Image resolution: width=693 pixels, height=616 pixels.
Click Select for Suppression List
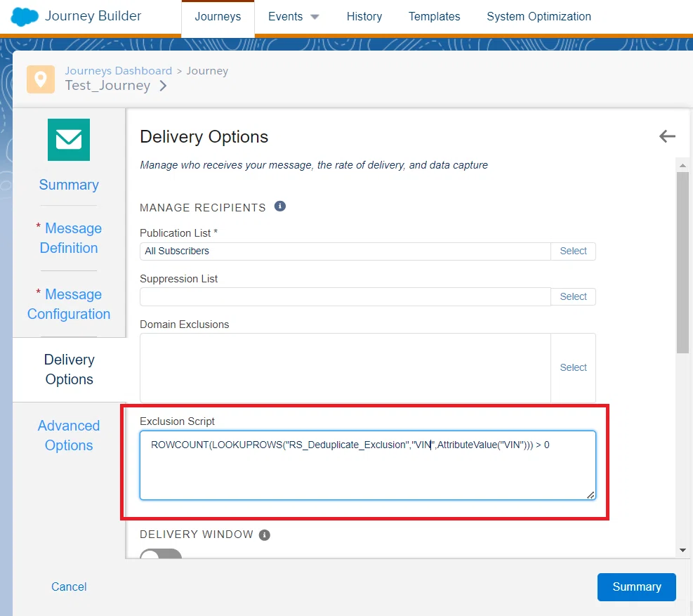573,296
